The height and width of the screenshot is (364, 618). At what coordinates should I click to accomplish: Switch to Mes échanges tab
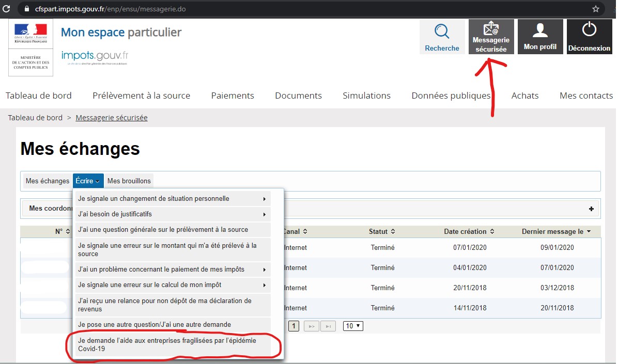coord(48,181)
